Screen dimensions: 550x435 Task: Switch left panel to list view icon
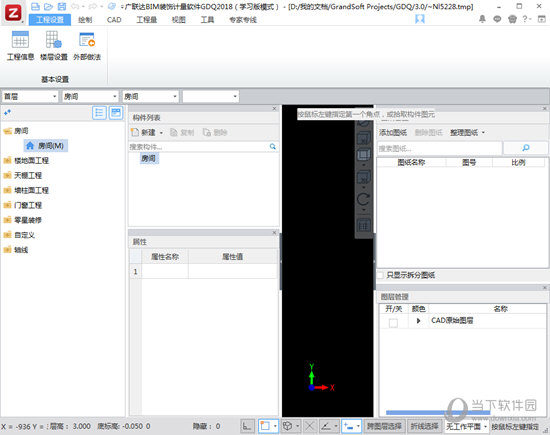pos(99,113)
